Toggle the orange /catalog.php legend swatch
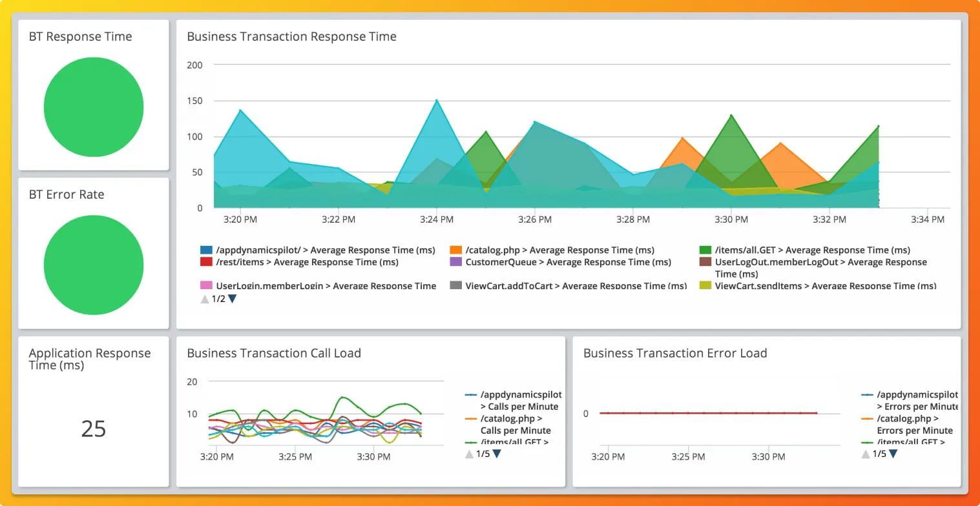Image resolution: width=980 pixels, height=506 pixels. 455,250
